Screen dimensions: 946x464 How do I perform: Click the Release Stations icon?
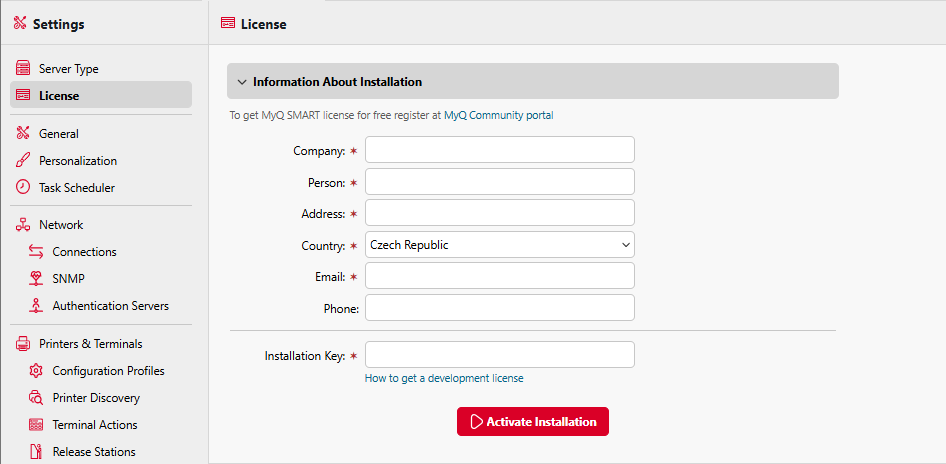point(36,451)
